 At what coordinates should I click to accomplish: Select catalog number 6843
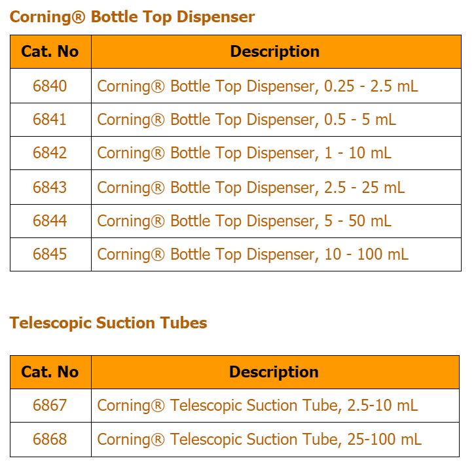pyautogui.click(x=50, y=187)
